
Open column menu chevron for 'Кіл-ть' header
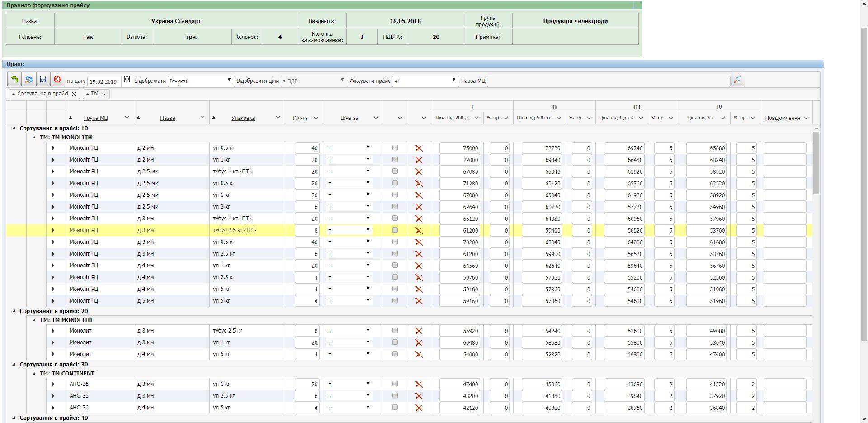[x=316, y=118]
